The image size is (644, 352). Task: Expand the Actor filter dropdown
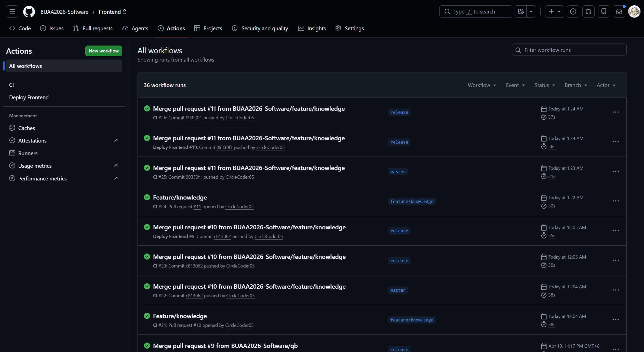point(606,85)
